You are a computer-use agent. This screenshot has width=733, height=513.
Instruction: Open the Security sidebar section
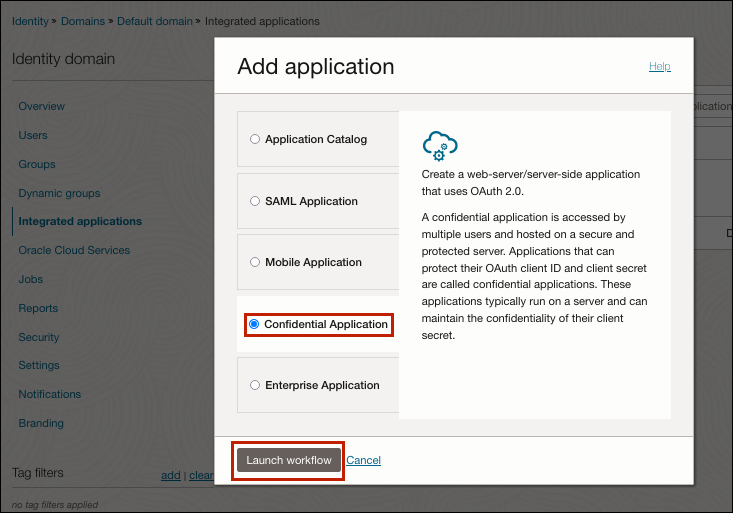coord(39,338)
